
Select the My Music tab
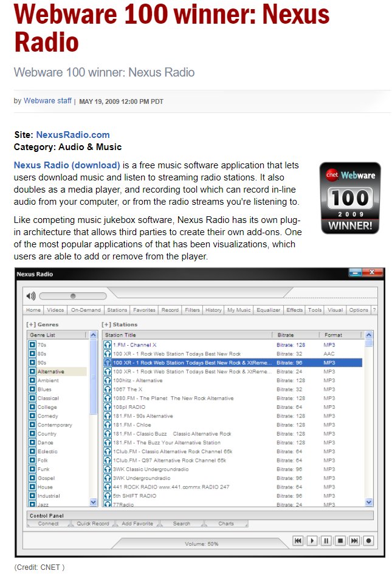click(x=239, y=310)
